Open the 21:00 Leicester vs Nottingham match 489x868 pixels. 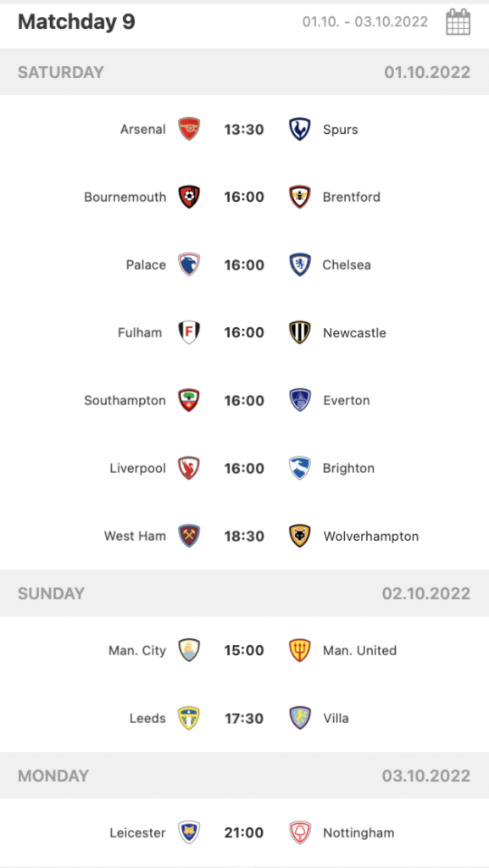pyautogui.click(x=244, y=832)
